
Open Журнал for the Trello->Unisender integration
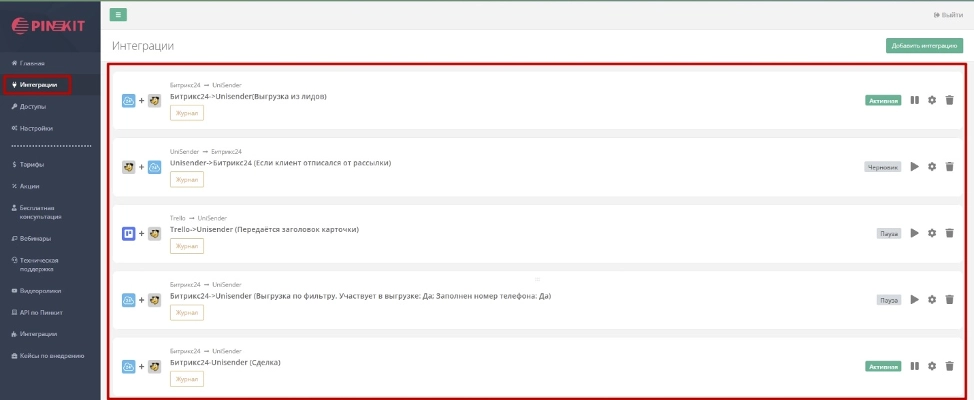(187, 246)
